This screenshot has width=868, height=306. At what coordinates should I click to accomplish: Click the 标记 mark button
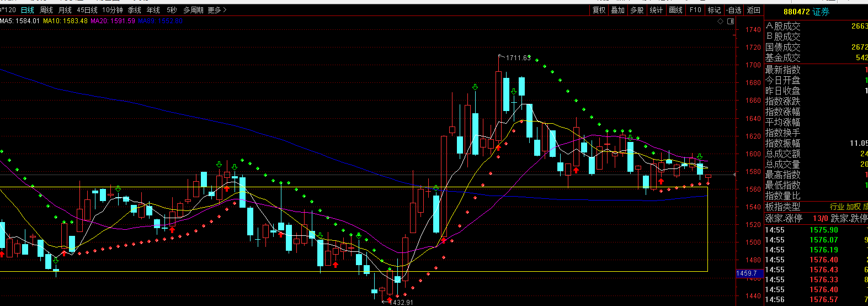(x=715, y=10)
